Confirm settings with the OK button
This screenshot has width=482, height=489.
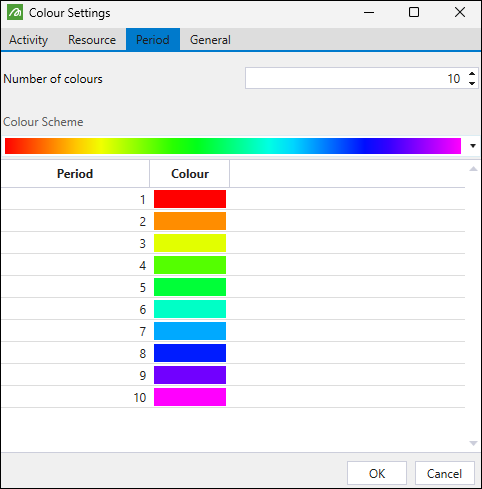[x=377, y=473]
